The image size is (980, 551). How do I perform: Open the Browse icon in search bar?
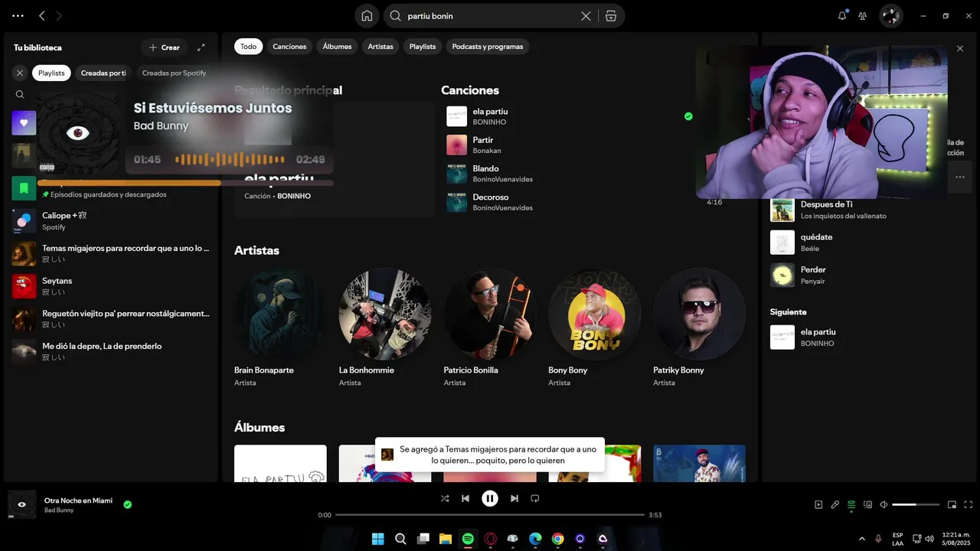[611, 16]
